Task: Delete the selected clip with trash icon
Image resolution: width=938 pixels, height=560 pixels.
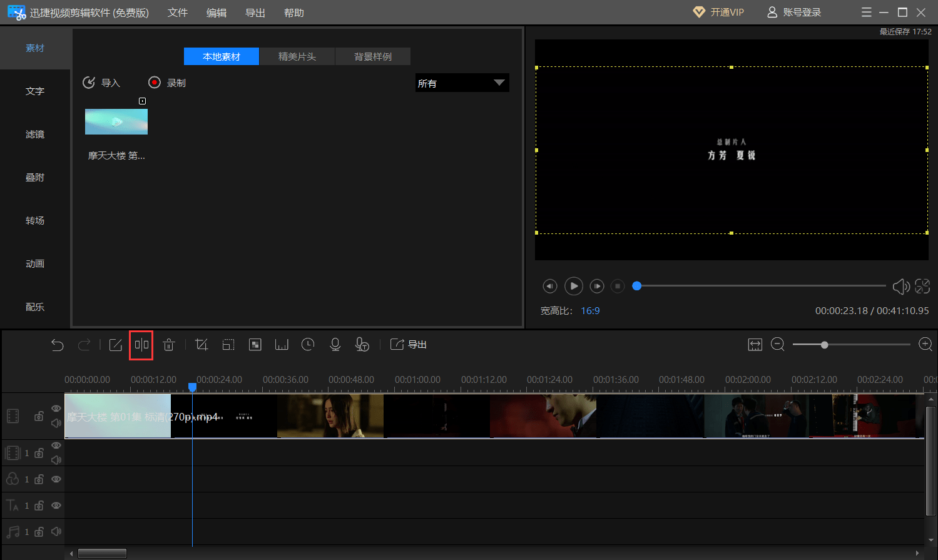Action: point(169,345)
